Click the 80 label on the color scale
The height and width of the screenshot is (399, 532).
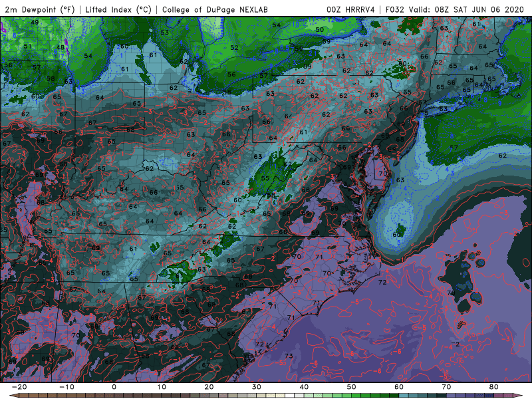tap(494, 387)
